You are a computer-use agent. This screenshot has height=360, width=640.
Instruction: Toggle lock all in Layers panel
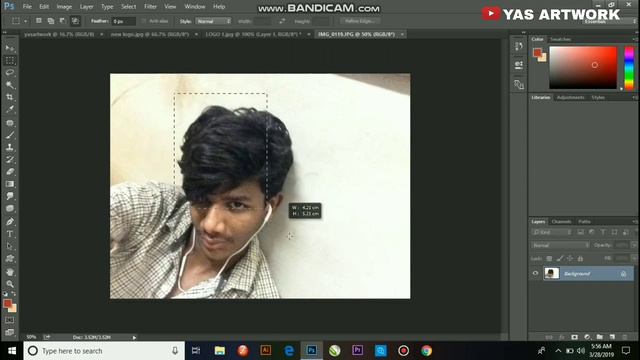tap(580, 258)
